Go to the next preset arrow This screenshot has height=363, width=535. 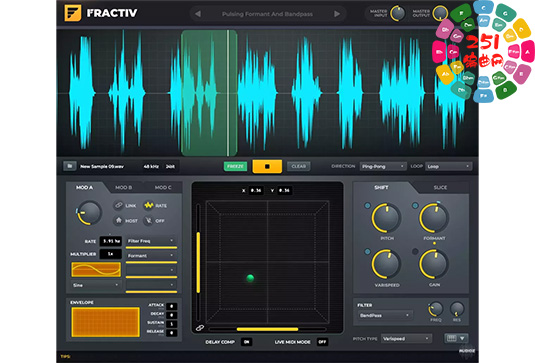pos(337,14)
